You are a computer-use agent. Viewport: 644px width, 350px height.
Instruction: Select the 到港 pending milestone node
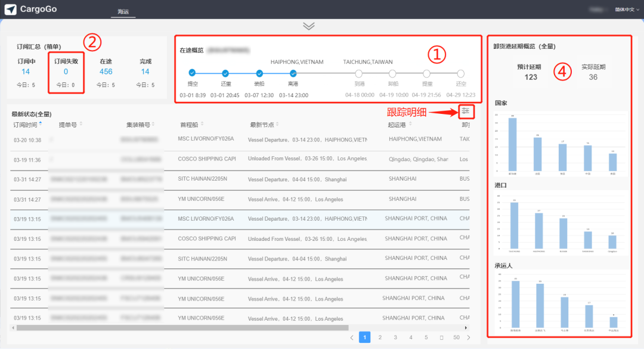click(359, 73)
